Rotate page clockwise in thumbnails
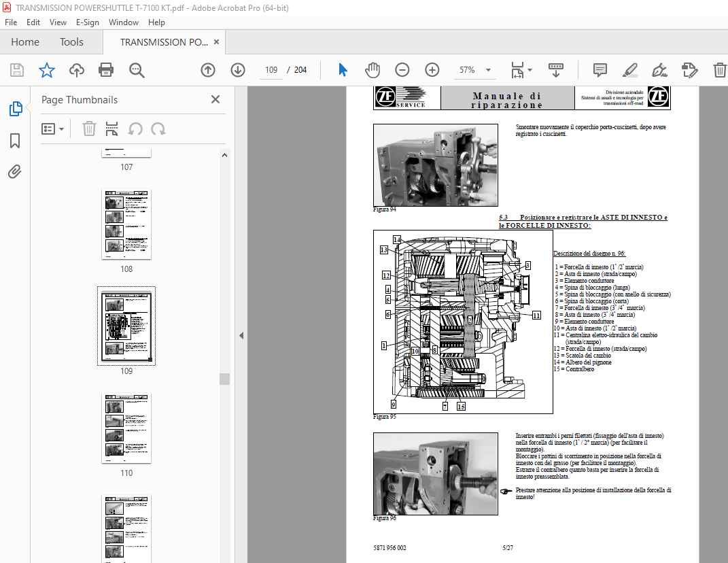 pyautogui.click(x=158, y=129)
